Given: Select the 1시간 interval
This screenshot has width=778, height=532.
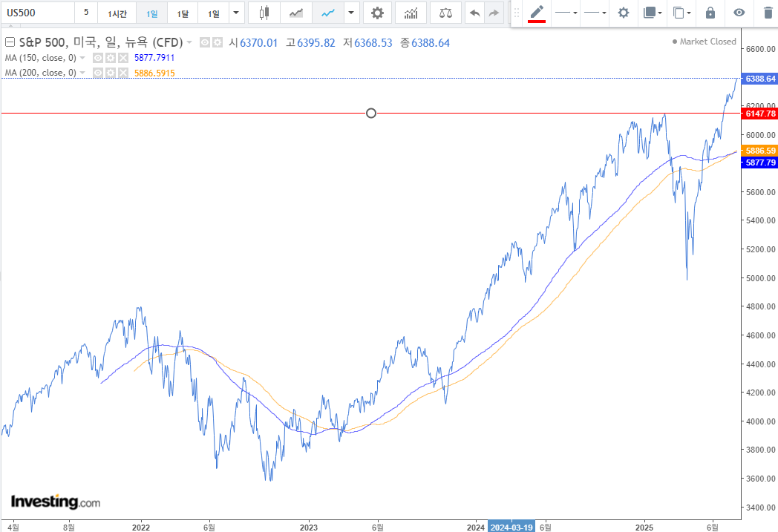Looking at the screenshot, I should click(x=117, y=13).
